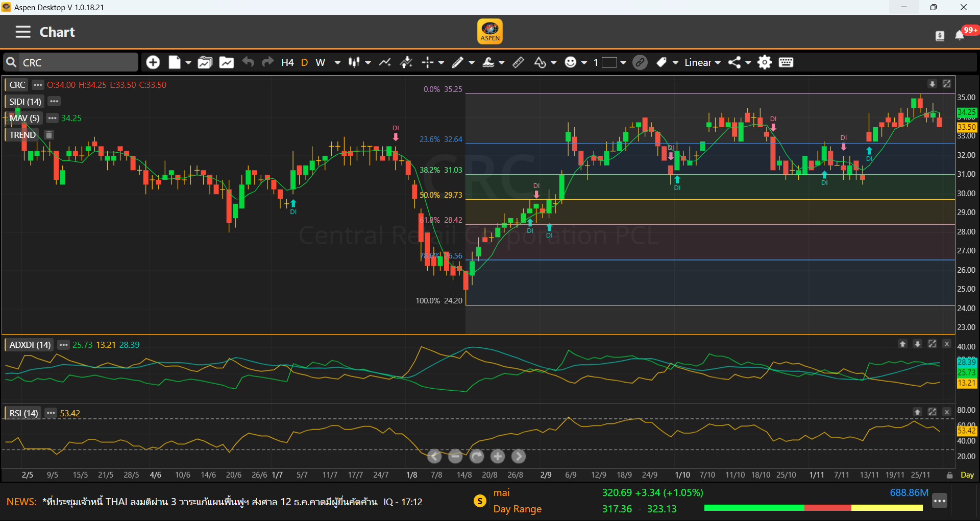
Task: Click the day range progress bar
Action: 814,508
